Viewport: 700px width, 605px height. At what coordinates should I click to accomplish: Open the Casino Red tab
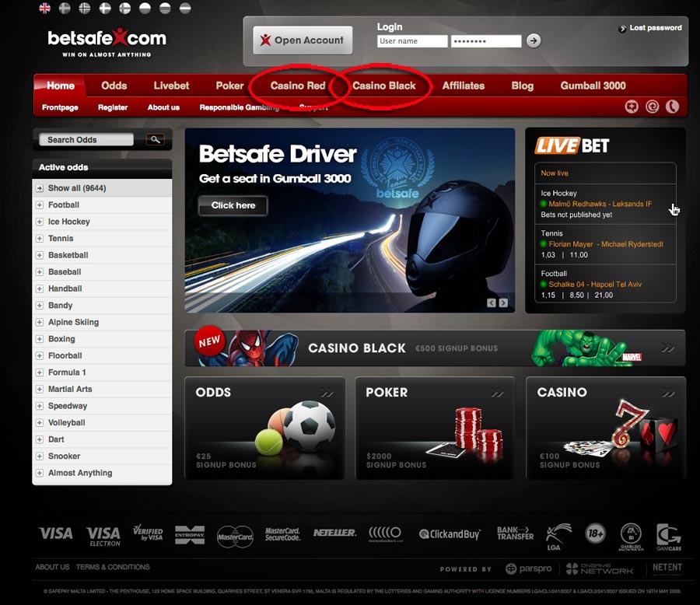pos(297,86)
